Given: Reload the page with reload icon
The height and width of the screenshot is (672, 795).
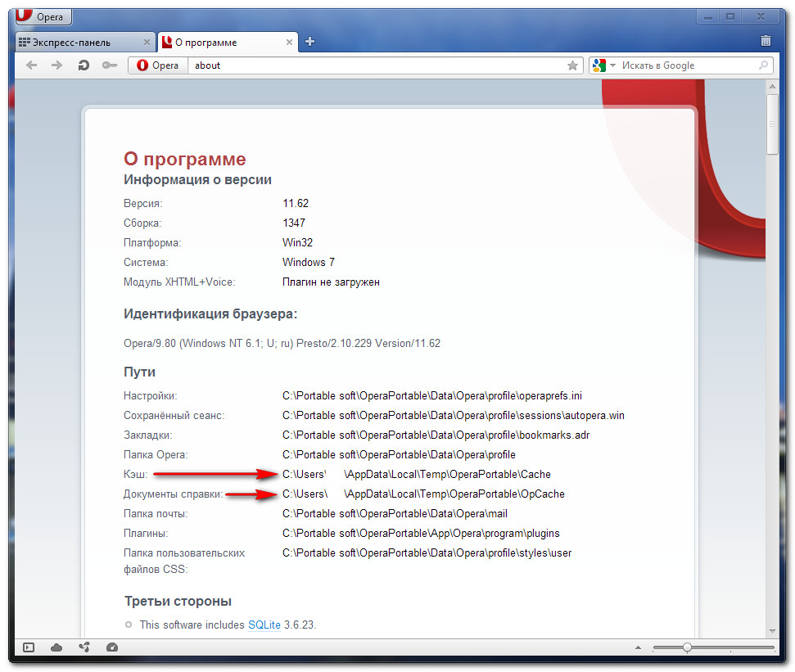Looking at the screenshot, I should [84, 65].
